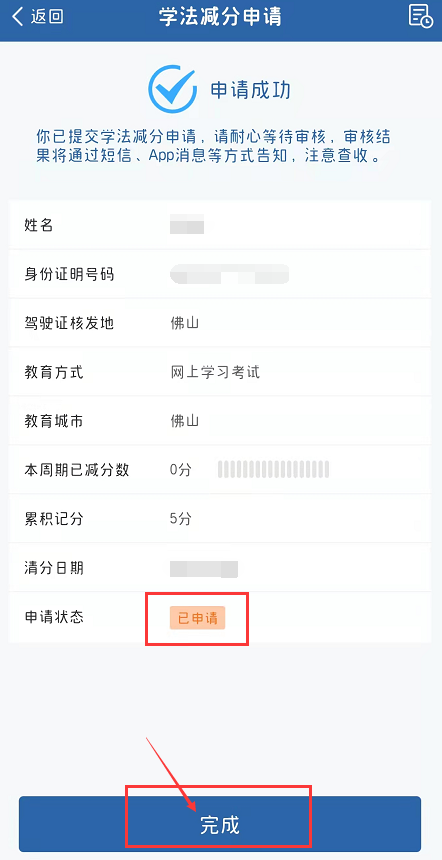Select the 教育城市 佛山 value
The height and width of the screenshot is (860, 442).
(x=184, y=421)
